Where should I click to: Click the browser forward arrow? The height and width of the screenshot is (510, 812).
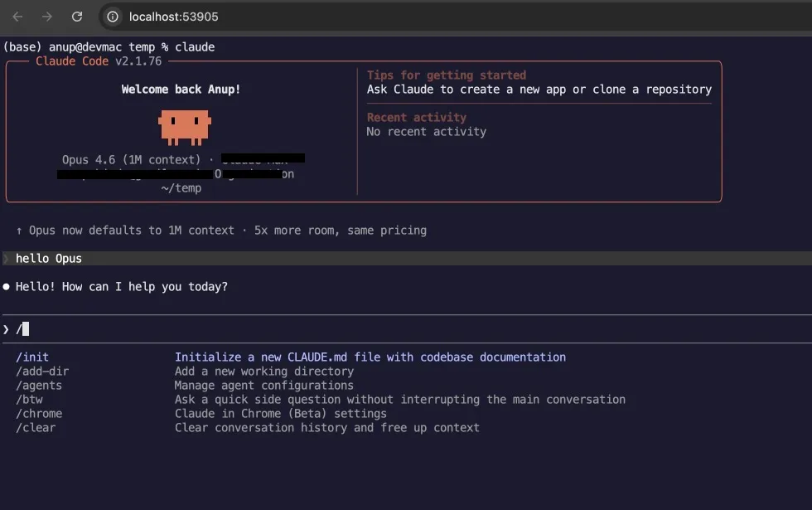[x=47, y=17]
